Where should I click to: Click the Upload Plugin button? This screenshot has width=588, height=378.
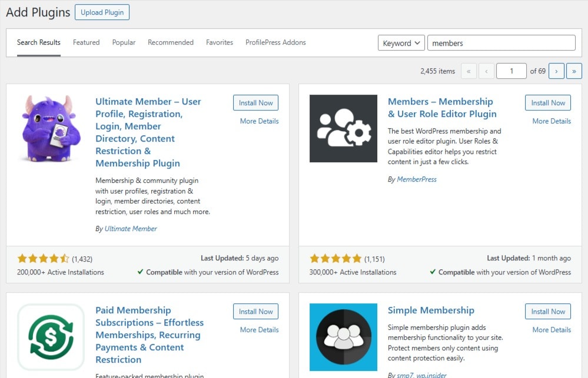102,12
